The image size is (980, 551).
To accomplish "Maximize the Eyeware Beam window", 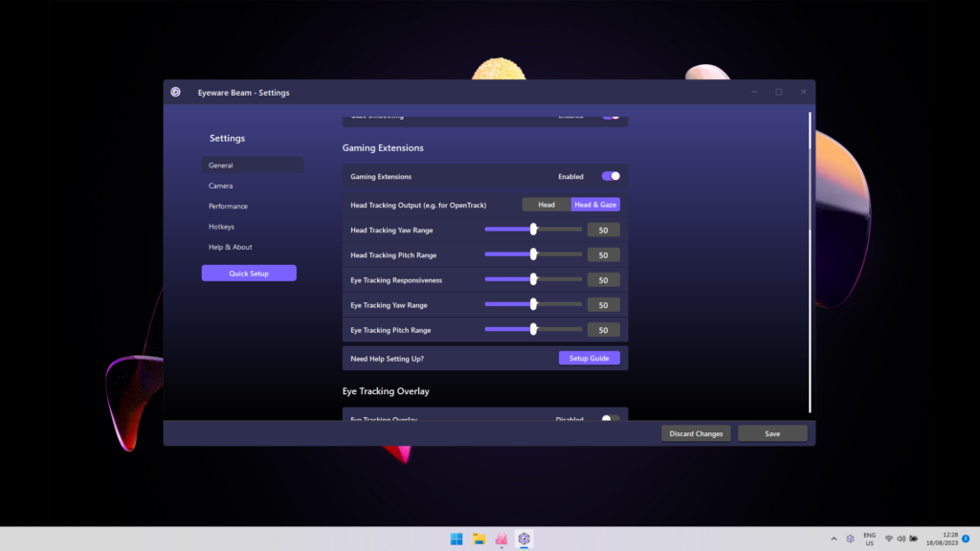I will coord(779,92).
